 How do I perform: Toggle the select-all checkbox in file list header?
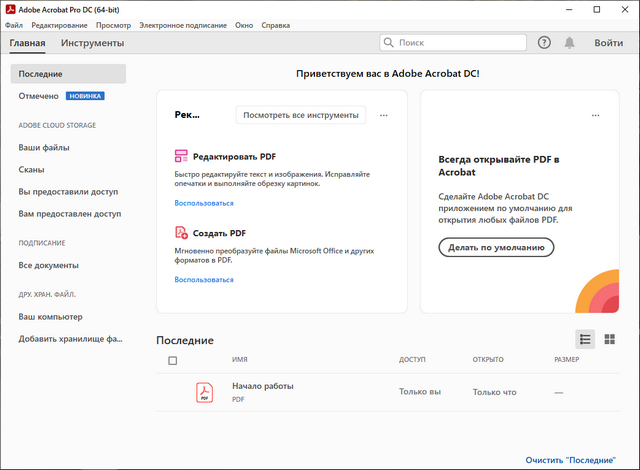pyautogui.click(x=173, y=360)
